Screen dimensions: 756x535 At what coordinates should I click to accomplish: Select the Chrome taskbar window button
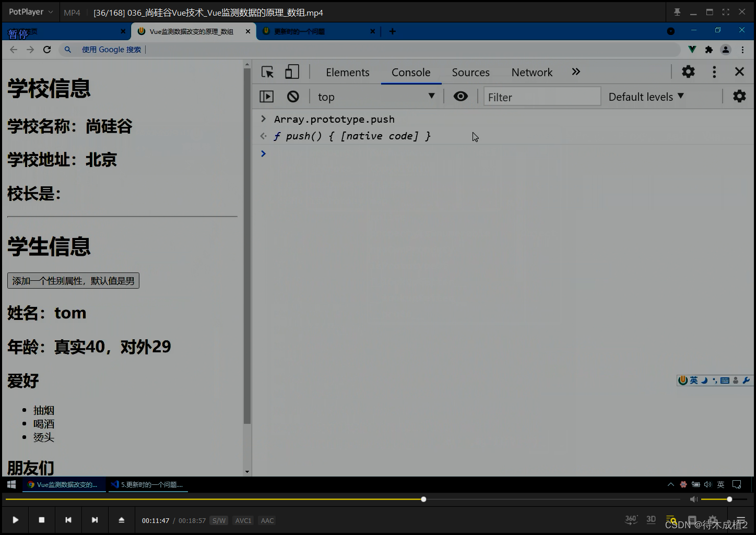click(x=64, y=484)
